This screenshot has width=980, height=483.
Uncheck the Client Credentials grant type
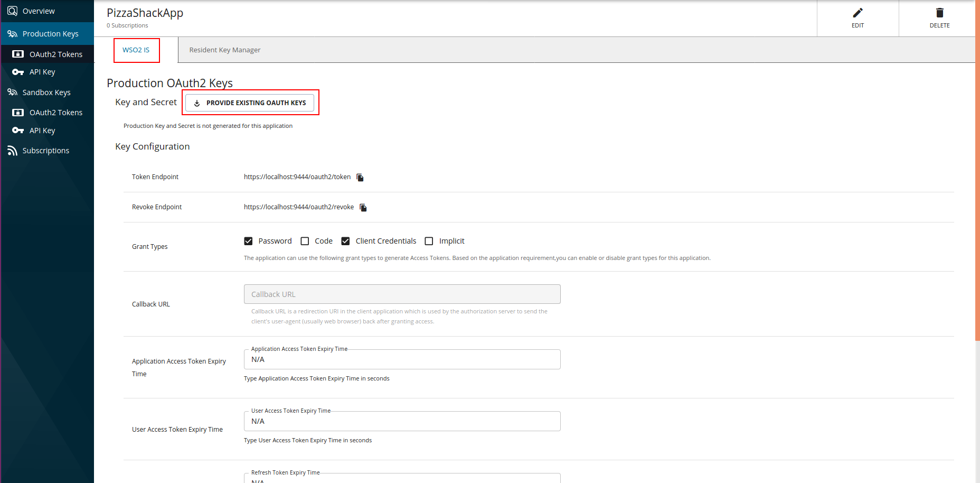[x=345, y=241]
